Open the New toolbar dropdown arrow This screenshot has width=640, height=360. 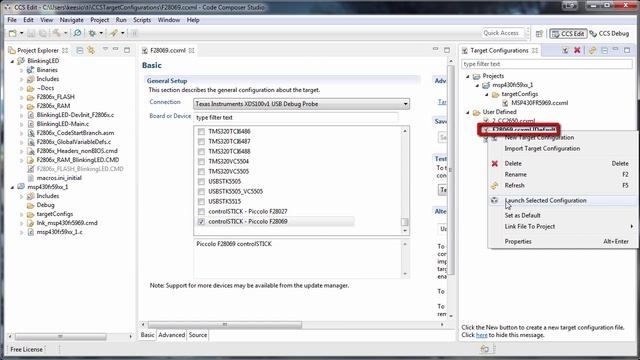[21, 33]
